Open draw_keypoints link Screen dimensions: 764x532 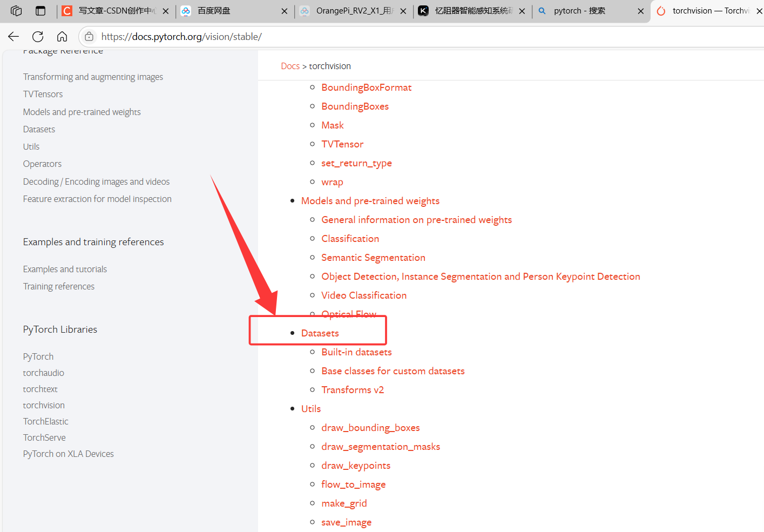(356, 466)
